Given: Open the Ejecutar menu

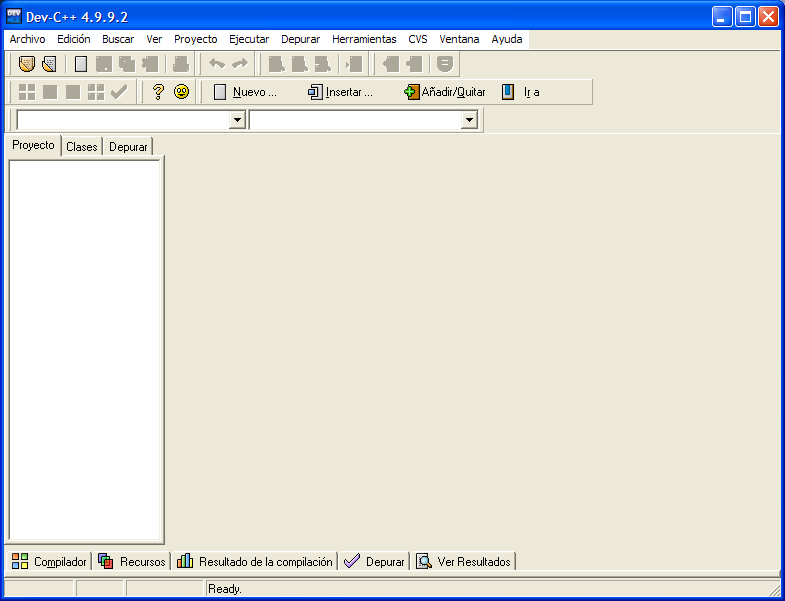Looking at the screenshot, I should coord(249,39).
